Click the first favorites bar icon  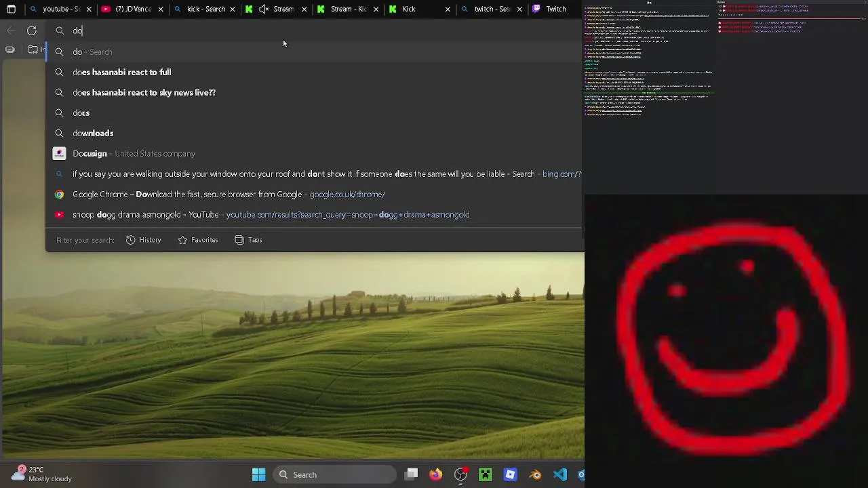[x=10, y=49]
